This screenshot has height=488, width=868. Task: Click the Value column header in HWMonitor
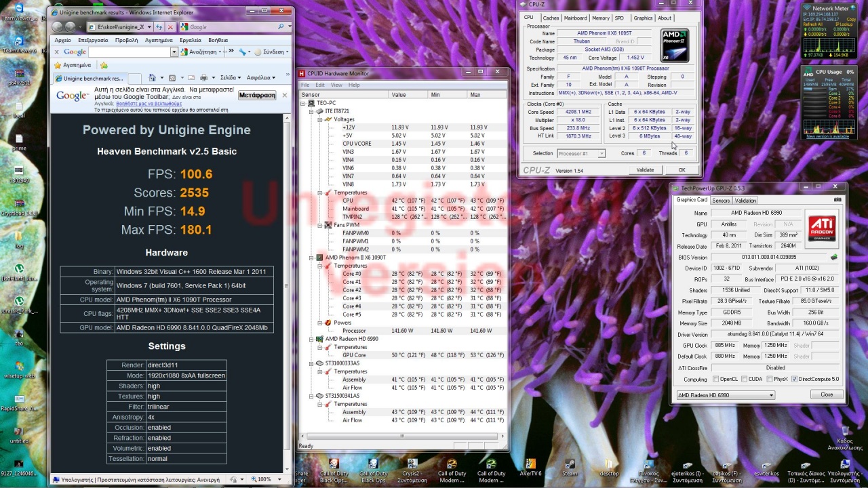tap(409, 95)
